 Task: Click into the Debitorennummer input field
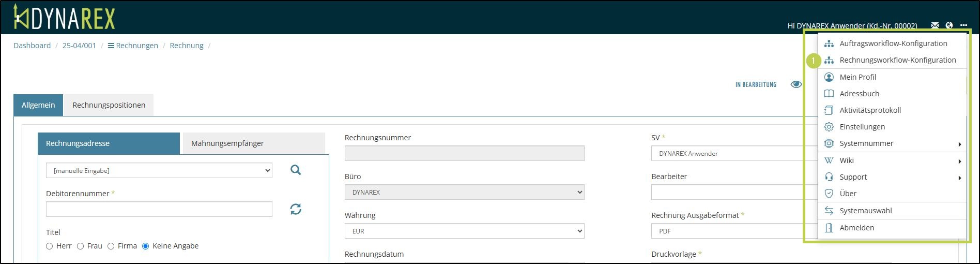coord(159,209)
